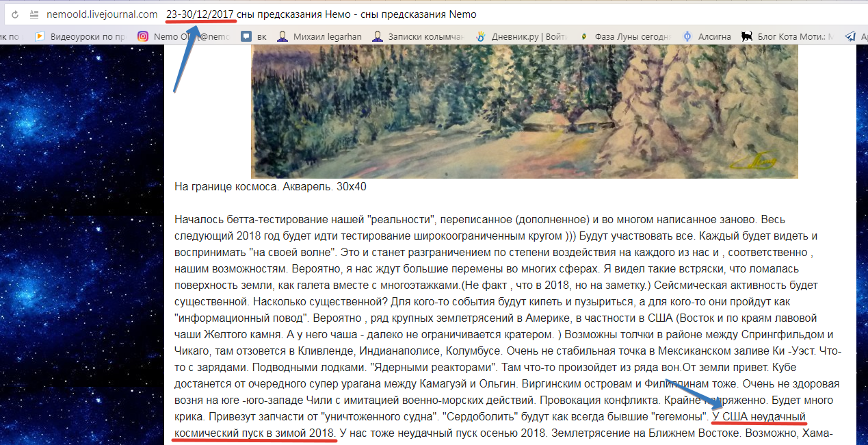Click caption text "На границе космоса. Акварель. 30х40"

pyautogui.click(x=271, y=187)
